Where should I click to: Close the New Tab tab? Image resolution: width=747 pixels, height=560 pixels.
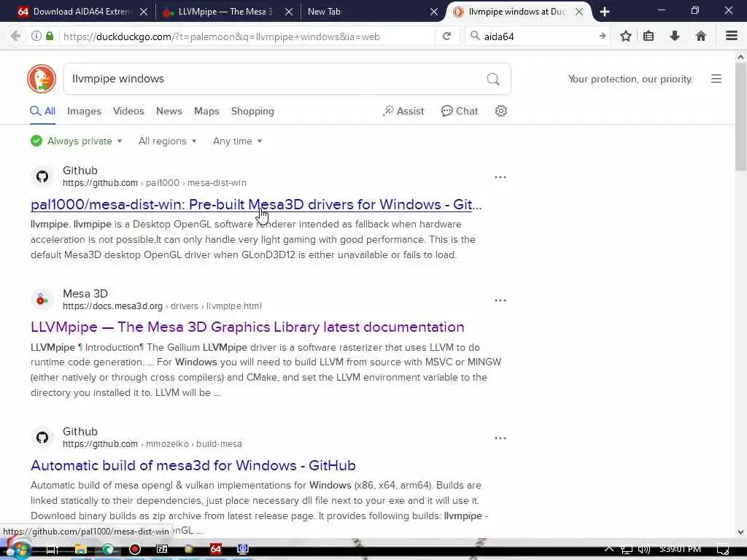point(433,12)
